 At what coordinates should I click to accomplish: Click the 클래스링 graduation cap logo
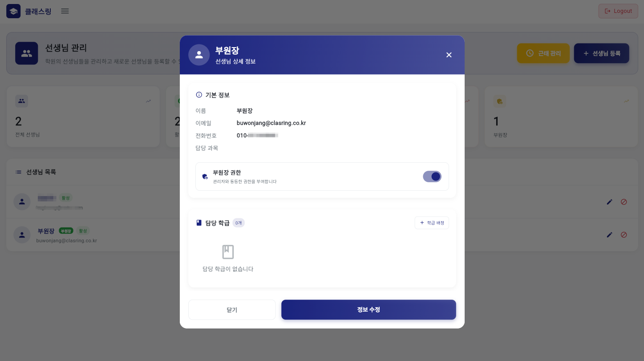pyautogui.click(x=13, y=11)
